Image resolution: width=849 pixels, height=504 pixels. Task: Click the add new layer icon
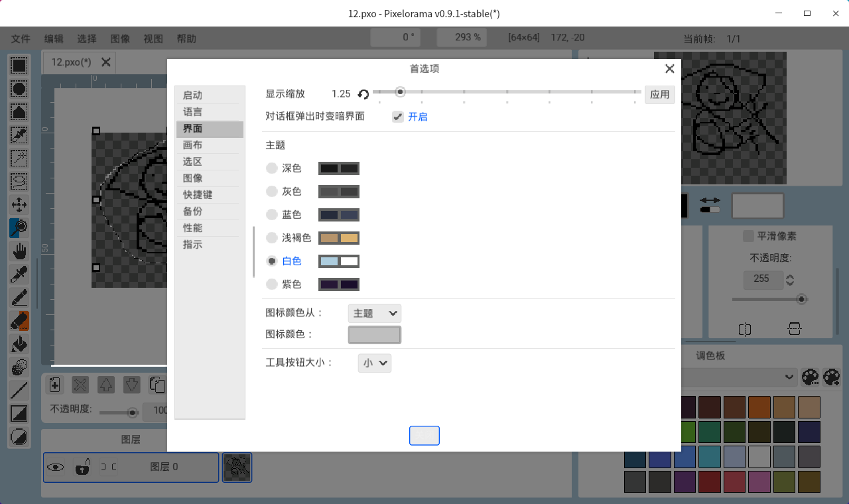pyautogui.click(x=55, y=385)
